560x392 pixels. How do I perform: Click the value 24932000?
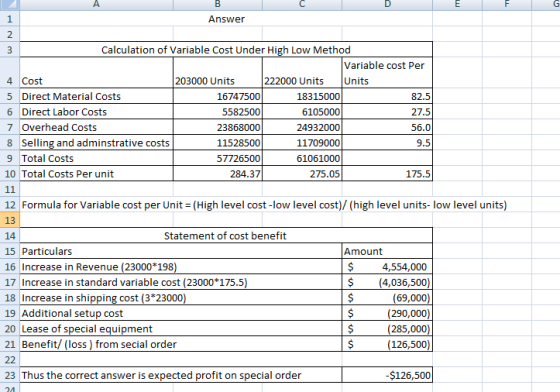(x=302, y=127)
